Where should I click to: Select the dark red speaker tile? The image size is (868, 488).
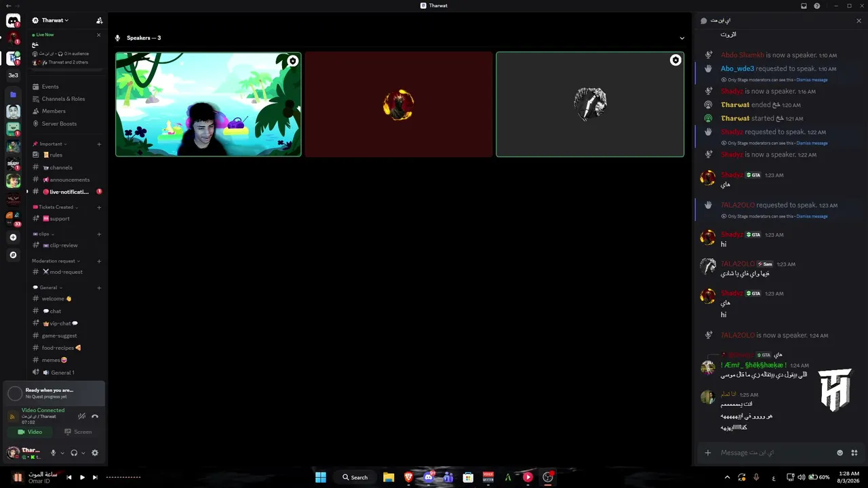399,104
